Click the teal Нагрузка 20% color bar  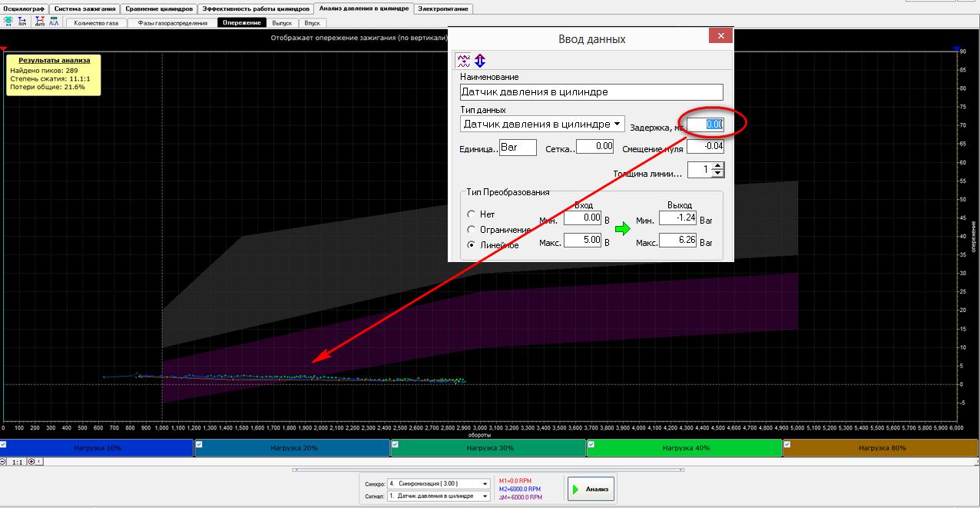point(293,448)
